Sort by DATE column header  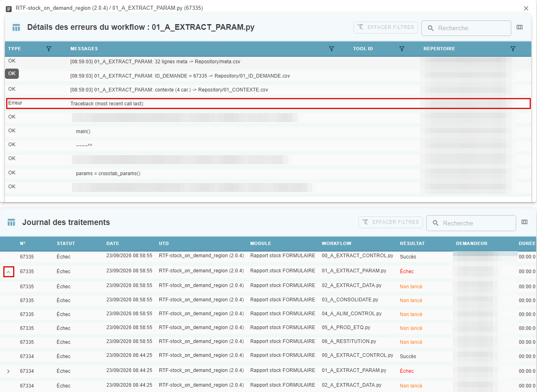(113, 243)
